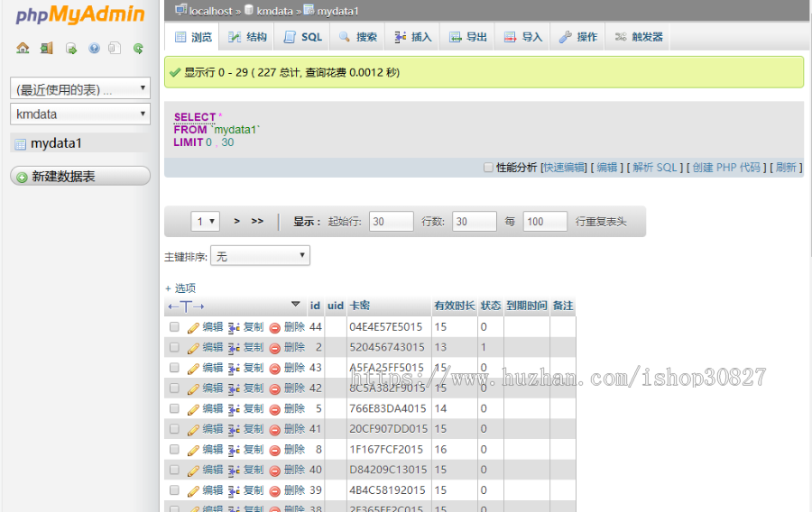
Task: Reload the navigation panel green icon
Action: (138, 48)
